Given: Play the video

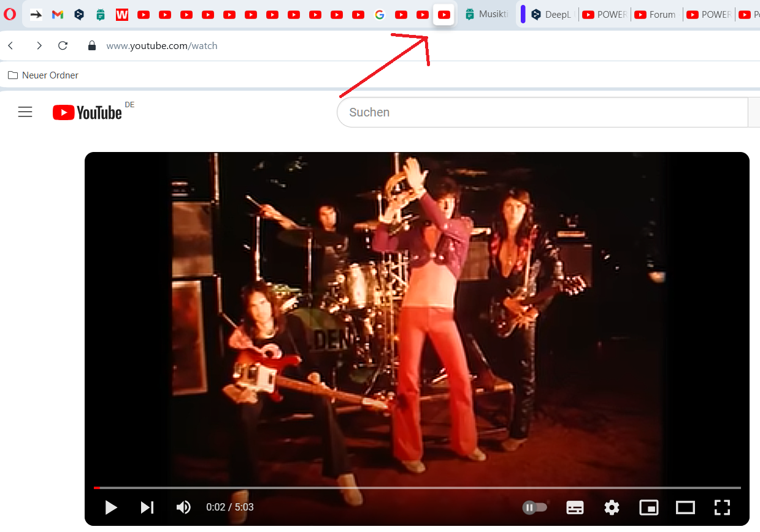Looking at the screenshot, I should [x=111, y=507].
